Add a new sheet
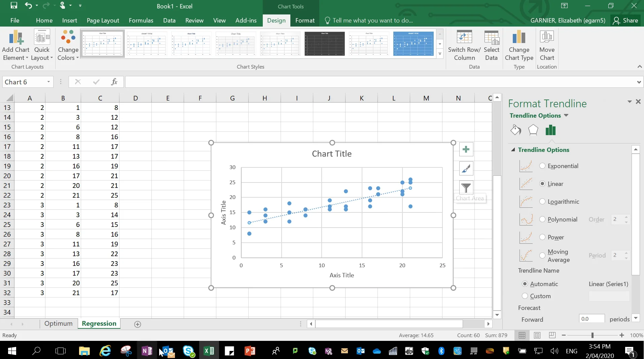This screenshot has height=359, width=644. coord(138,324)
